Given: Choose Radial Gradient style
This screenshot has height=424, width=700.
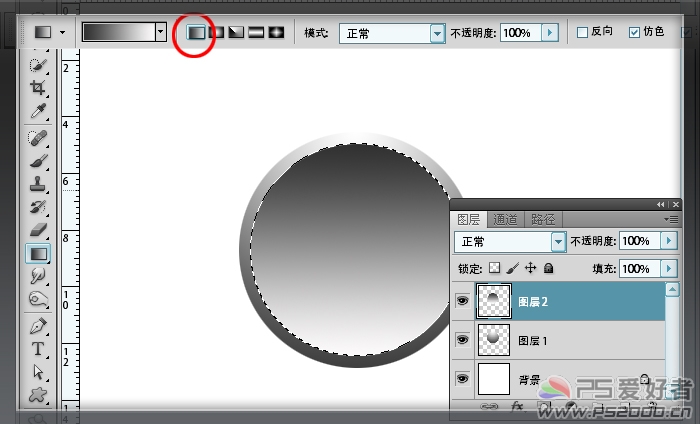Looking at the screenshot, I should pyautogui.click(x=216, y=32).
